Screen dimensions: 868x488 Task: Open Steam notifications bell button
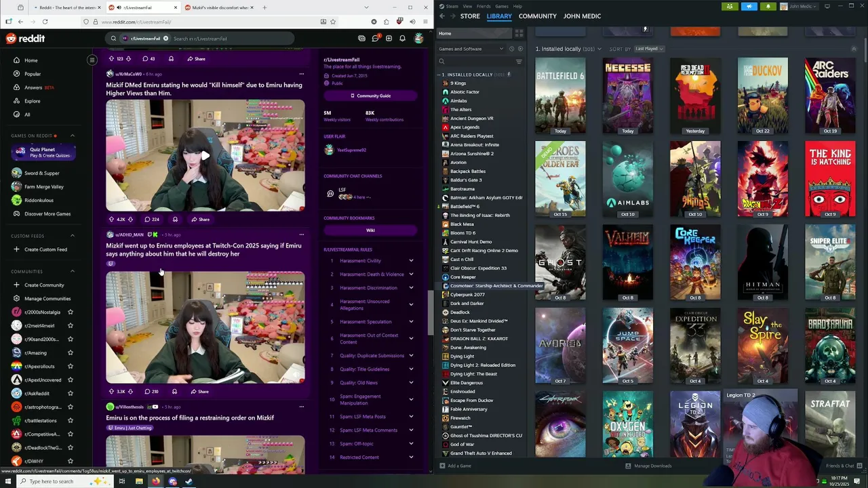coord(768,6)
